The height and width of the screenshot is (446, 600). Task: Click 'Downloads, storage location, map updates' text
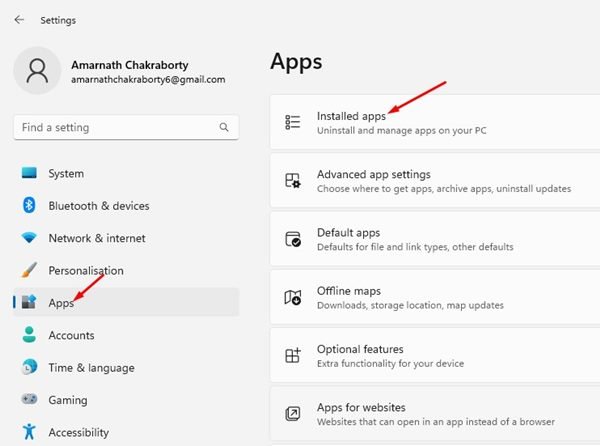(x=410, y=305)
